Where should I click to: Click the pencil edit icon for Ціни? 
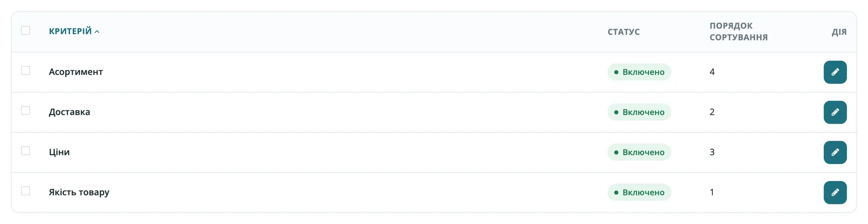coord(835,152)
